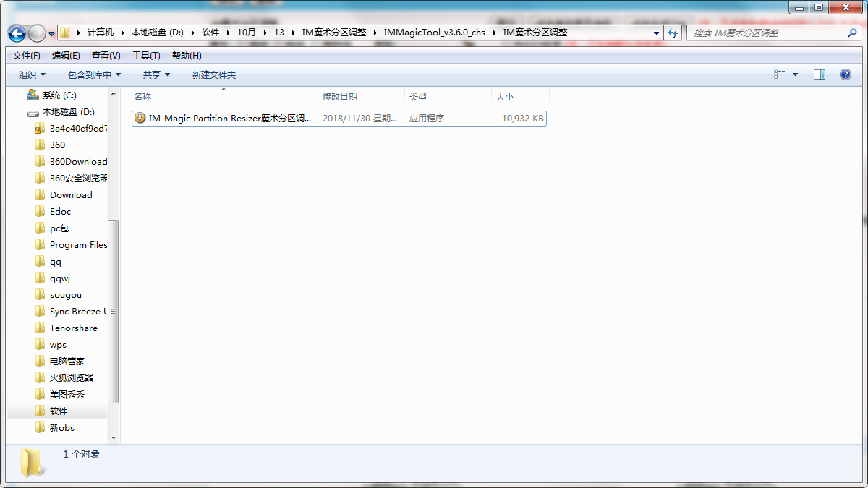
Task: Click the 应用程序 type cell
Action: click(x=427, y=118)
